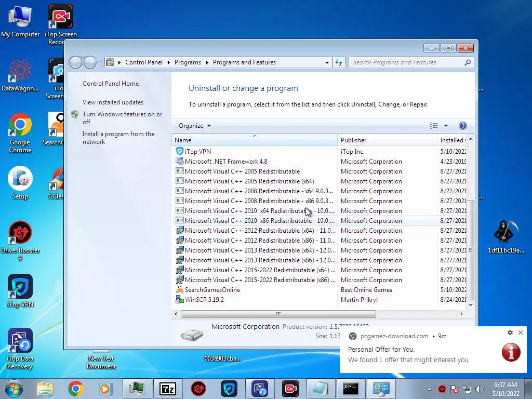Open iTop Data Recovery taskbar icon
Image resolution: width=532 pixels, height=399 pixels.
[x=260, y=389]
